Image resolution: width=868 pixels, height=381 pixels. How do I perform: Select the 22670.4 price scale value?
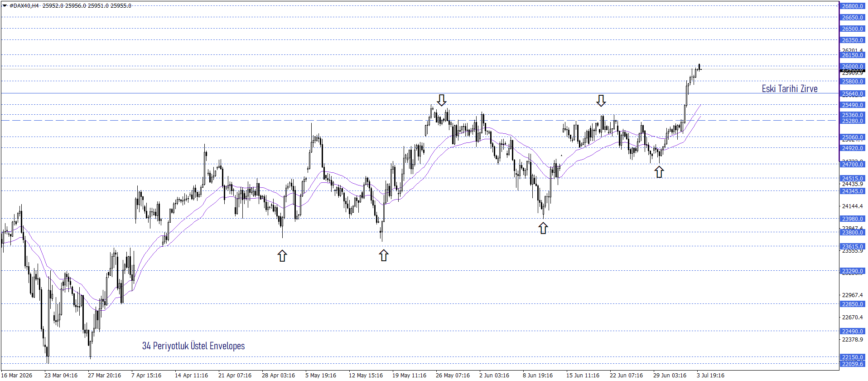[852, 317]
